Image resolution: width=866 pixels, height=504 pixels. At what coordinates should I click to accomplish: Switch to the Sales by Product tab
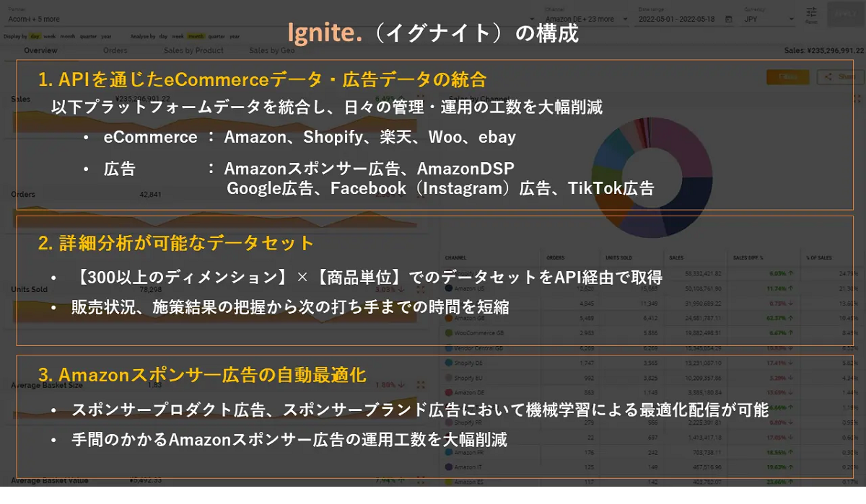click(x=193, y=50)
